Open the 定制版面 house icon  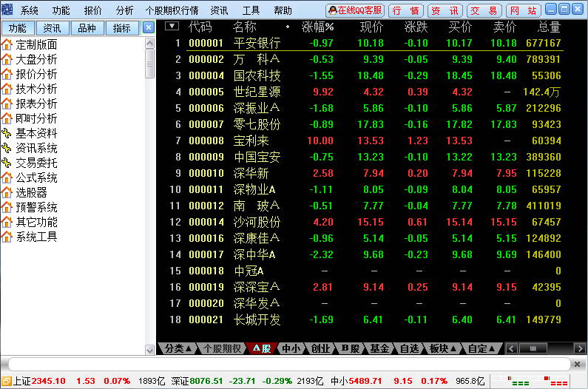pos(7,44)
